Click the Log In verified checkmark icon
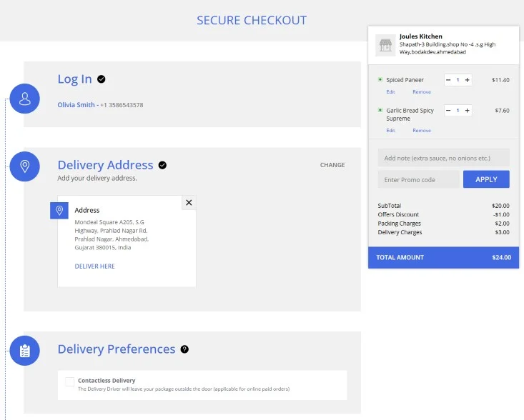 (x=102, y=79)
